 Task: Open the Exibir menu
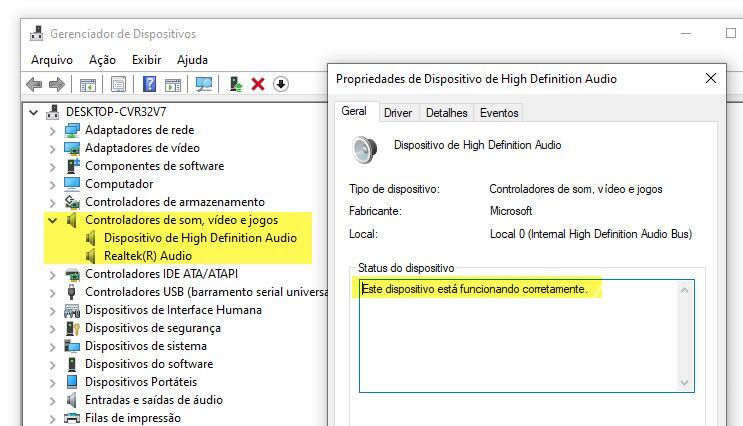point(146,60)
